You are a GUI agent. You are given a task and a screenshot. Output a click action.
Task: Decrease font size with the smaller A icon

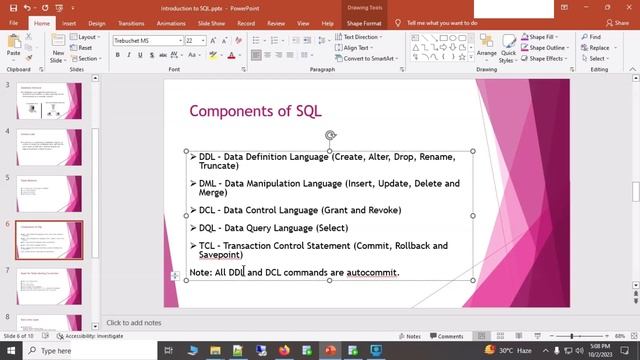coord(224,40)
